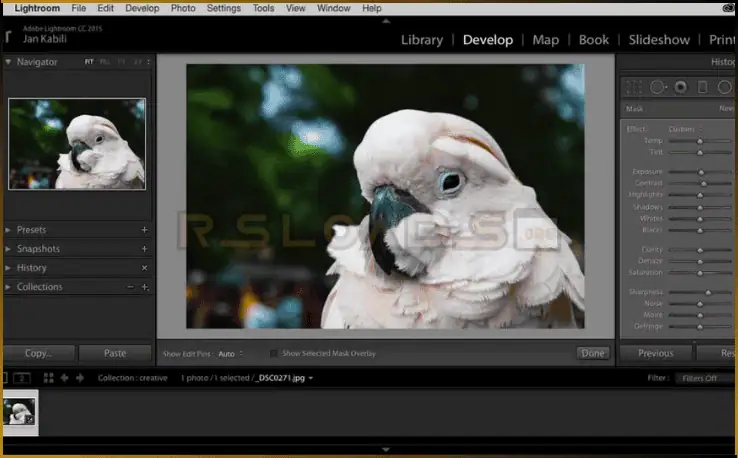738x458 pixels.
Task: Hide the filmstrip with bottom arrow
Action: tap(386, 450)
